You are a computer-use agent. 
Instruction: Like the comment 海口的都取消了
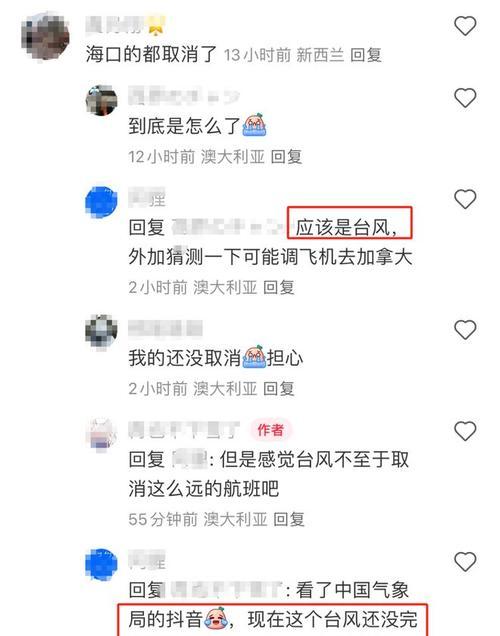[x=465, y=26]
